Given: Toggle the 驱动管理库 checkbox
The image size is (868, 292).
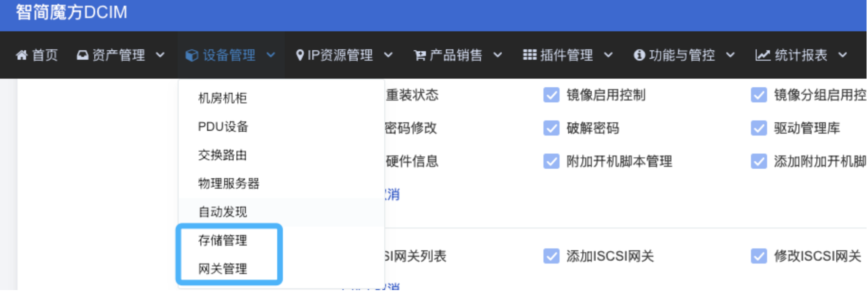Looking at the screenshot, I should [759, 128].
